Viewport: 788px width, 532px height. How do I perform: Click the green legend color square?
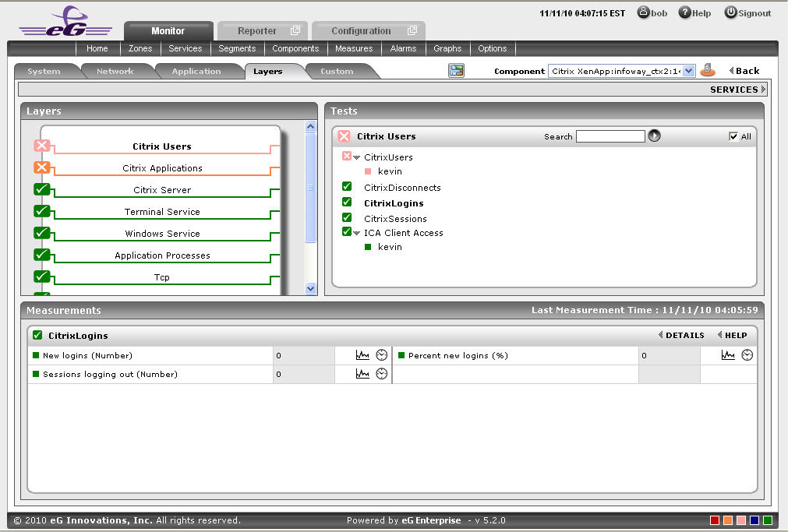pyautogui.click(x=768, y=520)
